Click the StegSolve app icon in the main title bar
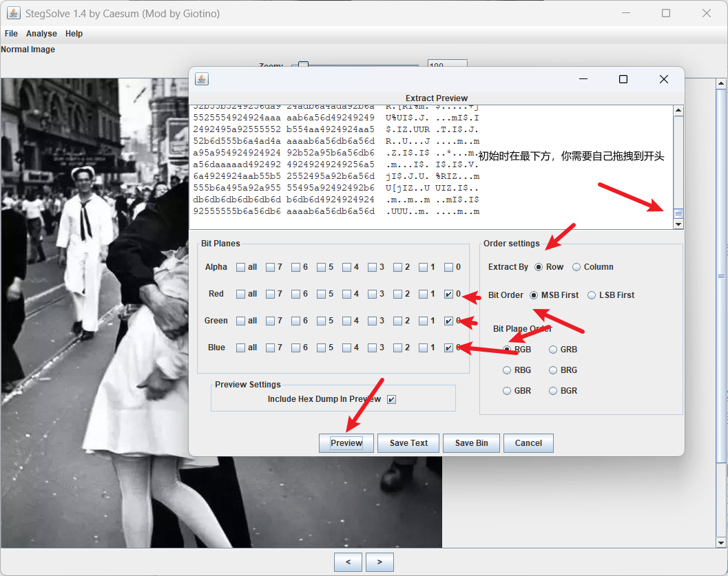The image size is (728, 576). [13, 13]
